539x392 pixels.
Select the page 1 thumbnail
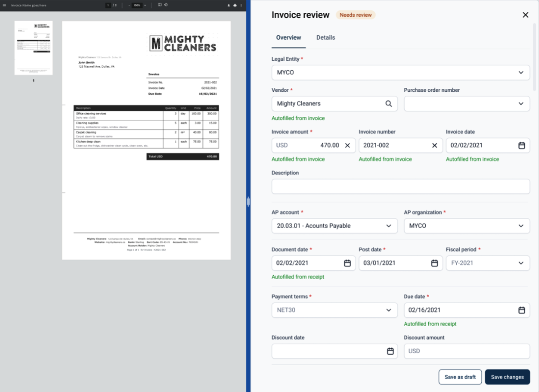(33, 48)
